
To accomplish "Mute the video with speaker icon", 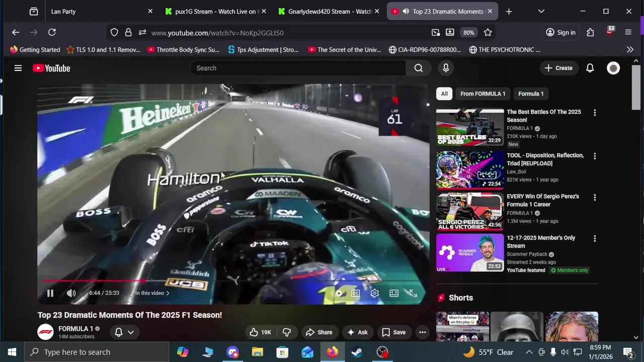I will click(x=71, y=293).
